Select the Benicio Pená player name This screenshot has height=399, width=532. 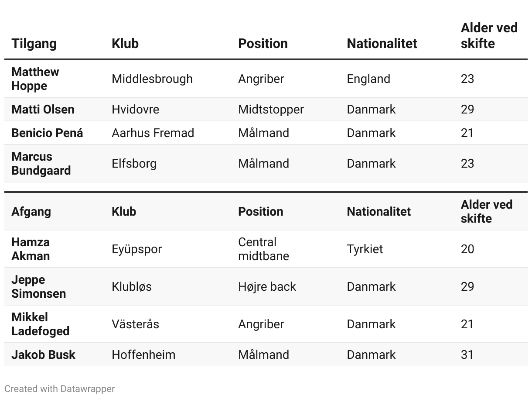(47, 133)
